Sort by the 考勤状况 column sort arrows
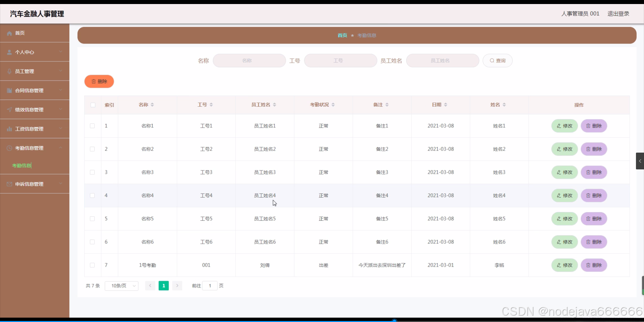Image resolution: width=644 pixels, height=322 pixels. point(333,105)
